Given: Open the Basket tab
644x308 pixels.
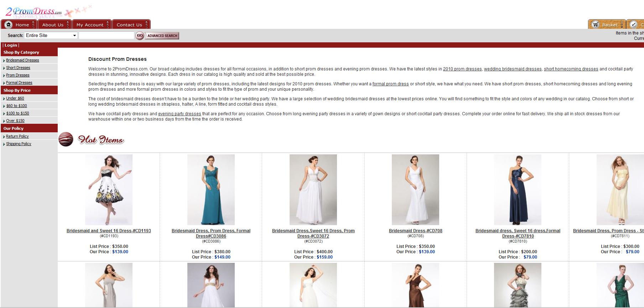Looking at the screenshot, I should tap(607, 25).
